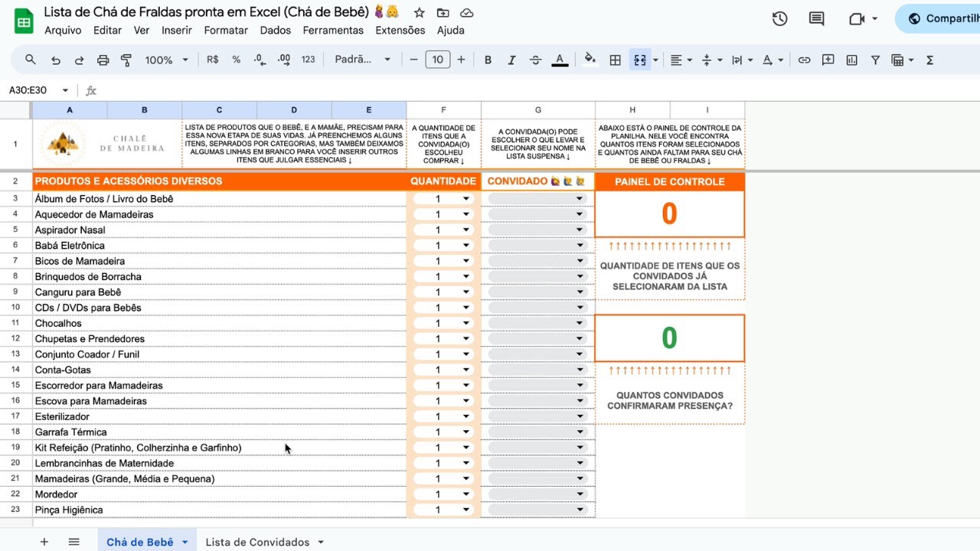Click the search menus magnifier icon

pyautogui.click(x=31, y=60)
